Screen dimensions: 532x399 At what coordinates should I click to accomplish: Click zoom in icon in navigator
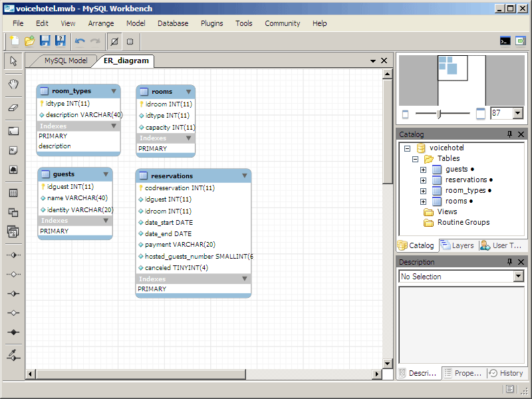point(480,114)
